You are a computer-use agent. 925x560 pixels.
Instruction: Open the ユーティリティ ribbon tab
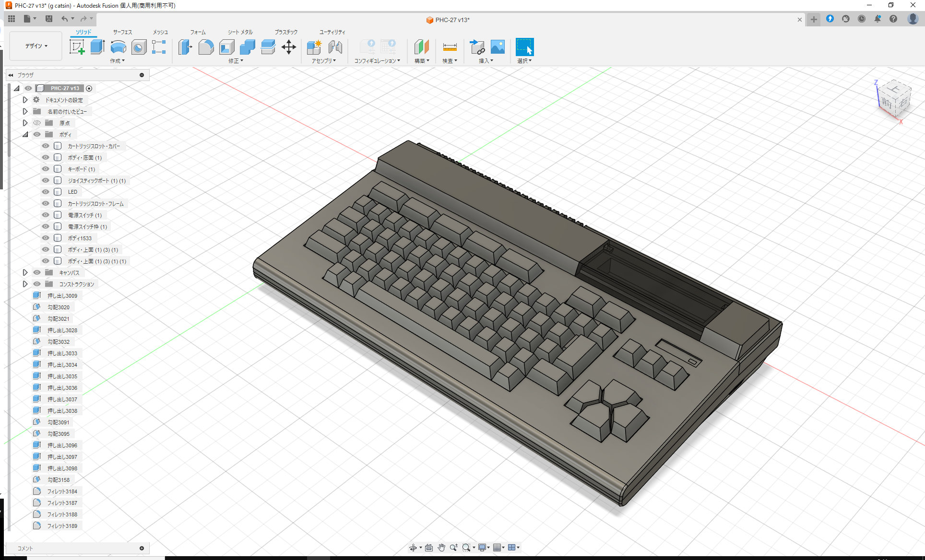tap(331, 32)
